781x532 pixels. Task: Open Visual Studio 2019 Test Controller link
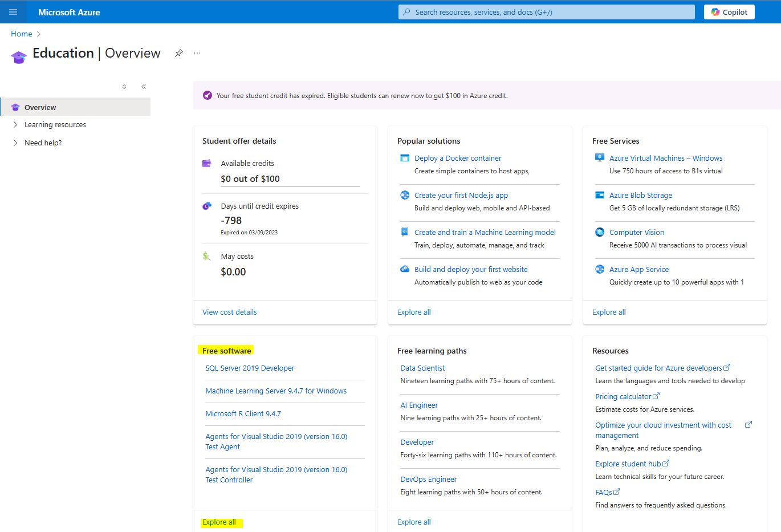tap(276, 474)
